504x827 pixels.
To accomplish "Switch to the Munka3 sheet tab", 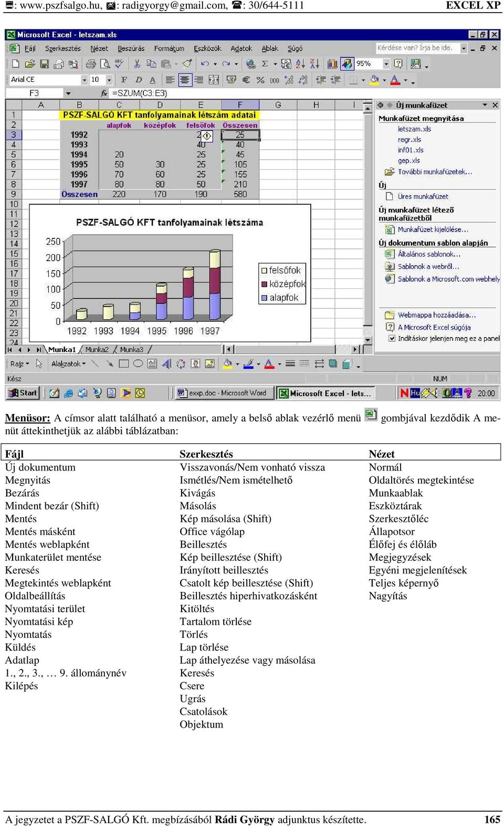I will point(131,350).
